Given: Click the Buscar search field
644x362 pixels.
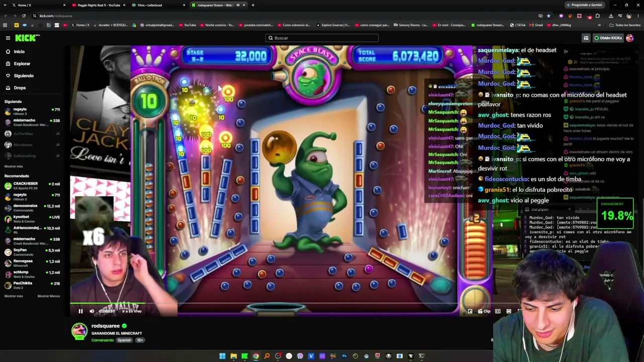Looking at the screenshot, I should click(x=322, y=38).
